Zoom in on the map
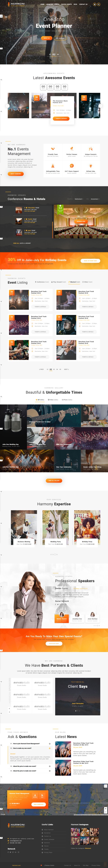This screenshot has width=108, height=868. coord(106,808)
